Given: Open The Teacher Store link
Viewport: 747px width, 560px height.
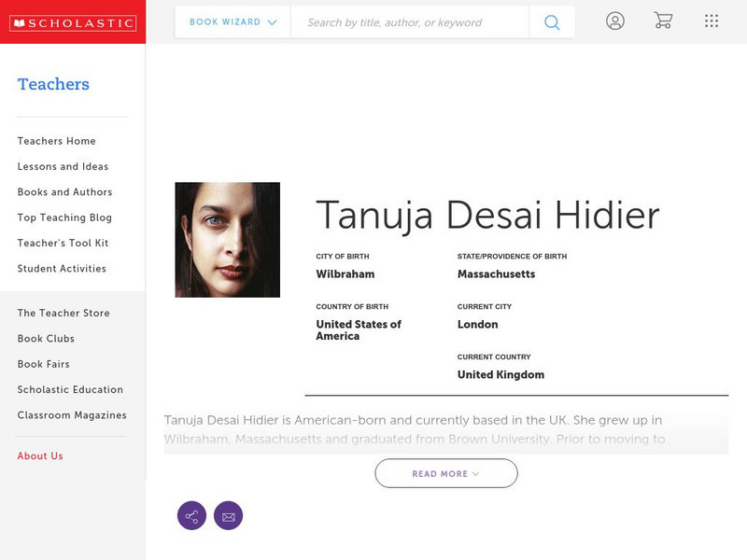Looking at the screenshot, I should pyautogui.click(x=63, y=313).
